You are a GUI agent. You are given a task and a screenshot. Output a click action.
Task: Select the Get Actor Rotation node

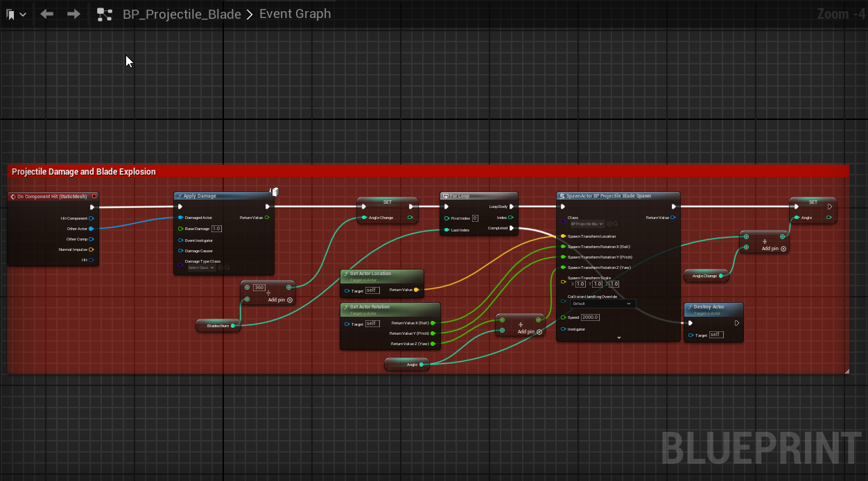pyautogui.click(x=390, y=326)
